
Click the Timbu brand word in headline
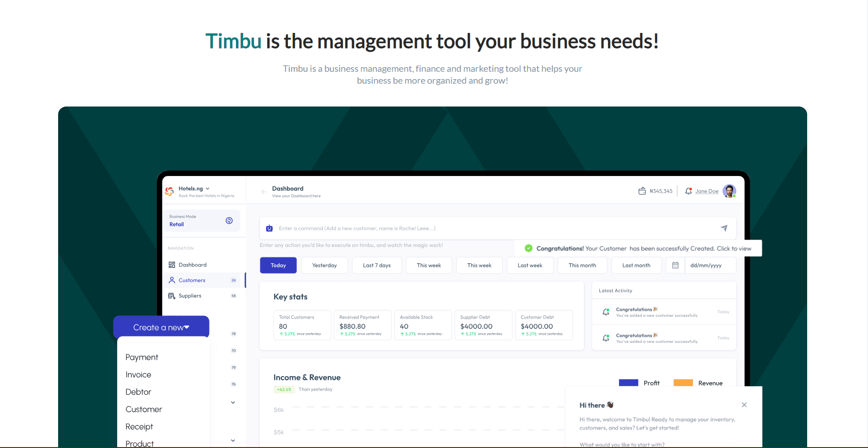(x=233, y=41)
